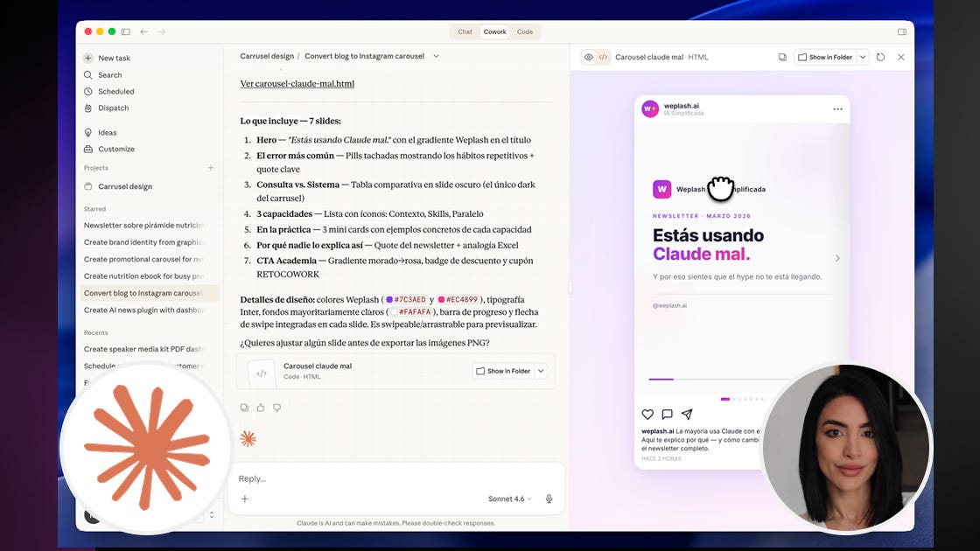This screenshot has width=980, height=551.
Task: Go forward with the right arrow
Action: (x=162, y=31)
